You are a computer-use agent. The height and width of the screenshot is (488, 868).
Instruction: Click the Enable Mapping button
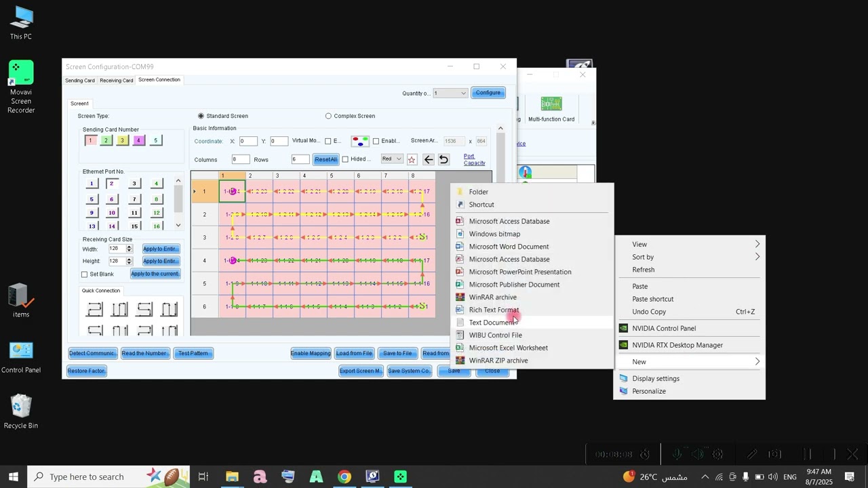pyautogui.click(x=311, y=353)
